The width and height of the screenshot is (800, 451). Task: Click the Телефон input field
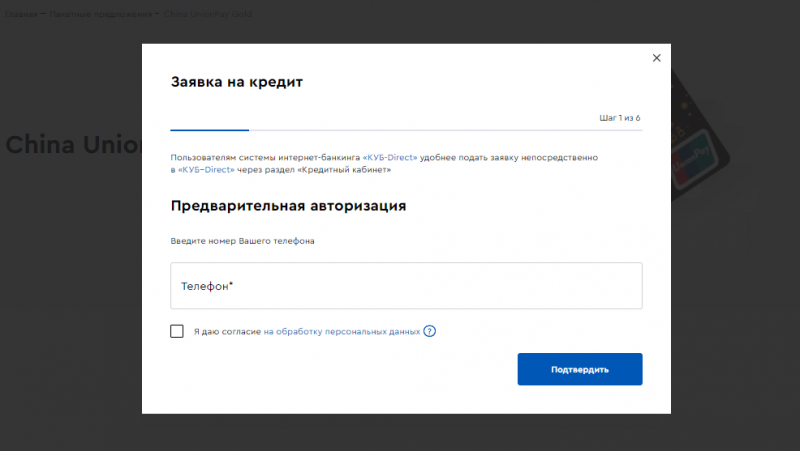click(x=406, y=286)
